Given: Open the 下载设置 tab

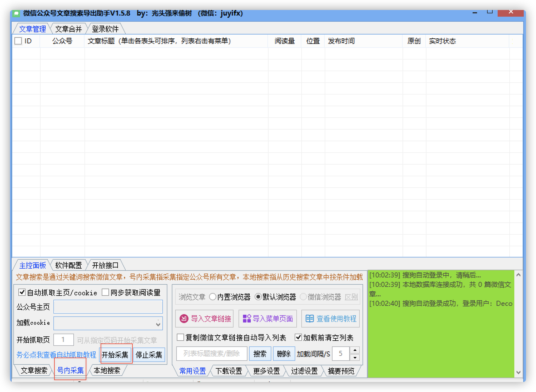Looking at the screenshot, I should pyautogui.click(x=229, y=371).
